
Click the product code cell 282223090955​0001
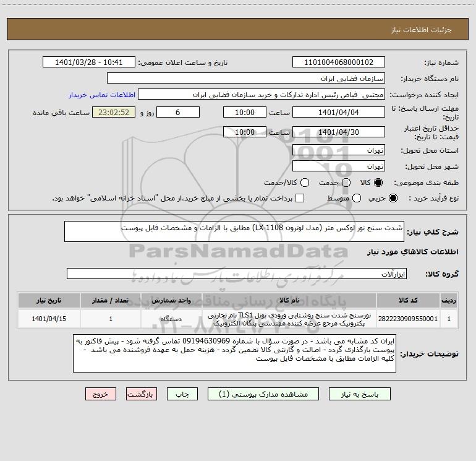(x=408, y=319)
